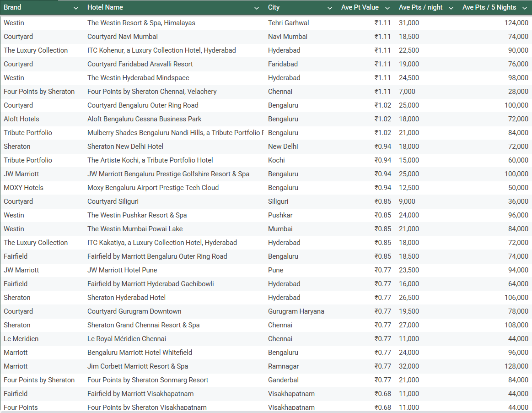Click the Ganderbal city cell
The width and height of the screenshot is (532, 413).
point(283,380)
